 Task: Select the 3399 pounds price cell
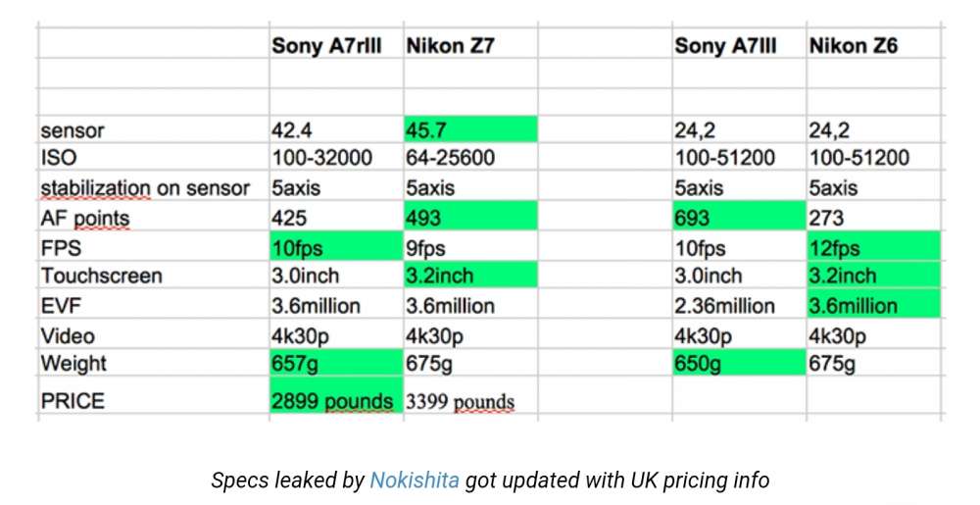coord(461,401)
